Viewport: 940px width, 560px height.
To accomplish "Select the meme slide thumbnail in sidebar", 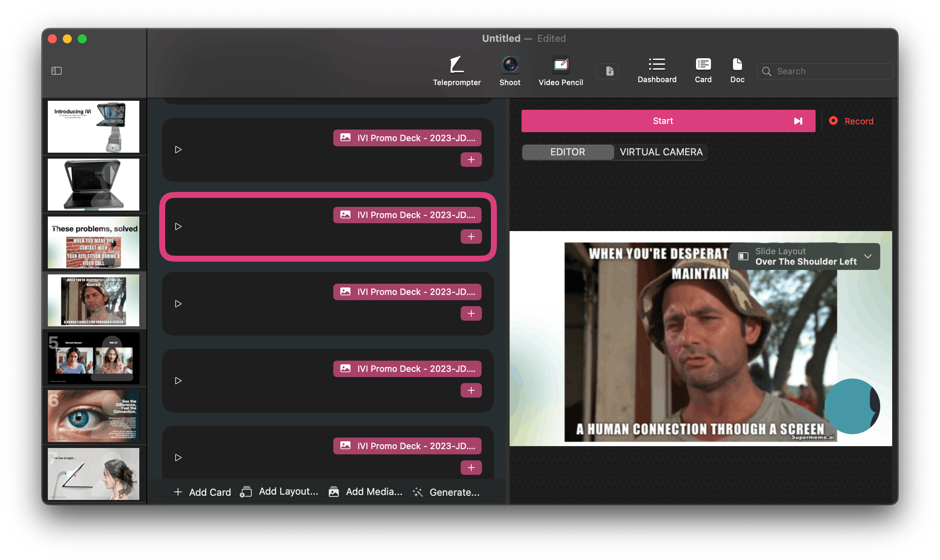I will (94, 301).
